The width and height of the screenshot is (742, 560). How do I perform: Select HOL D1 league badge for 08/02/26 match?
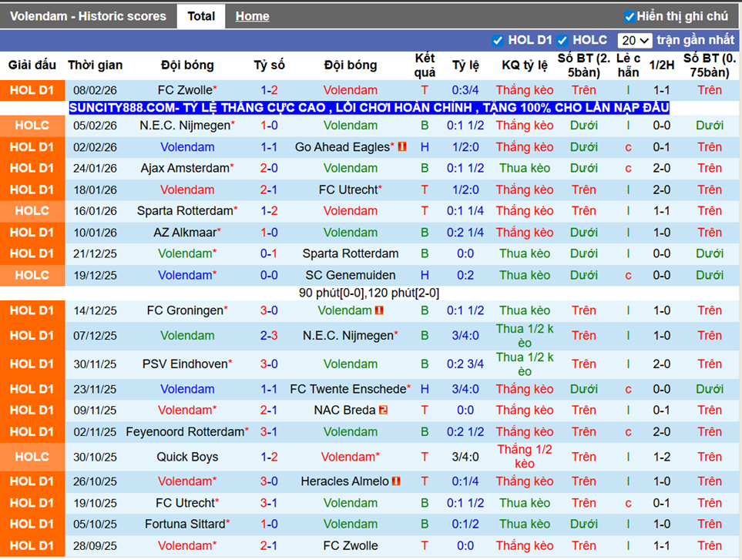point(32,90)
